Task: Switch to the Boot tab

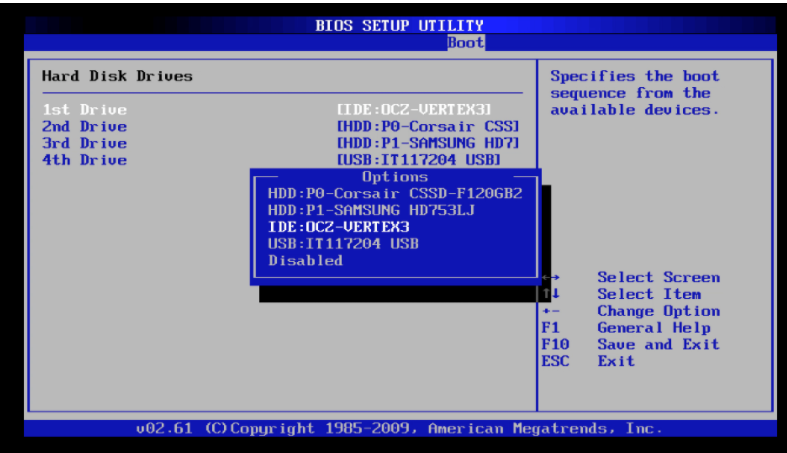Action: pyautogui.click(x=466, y=42)
